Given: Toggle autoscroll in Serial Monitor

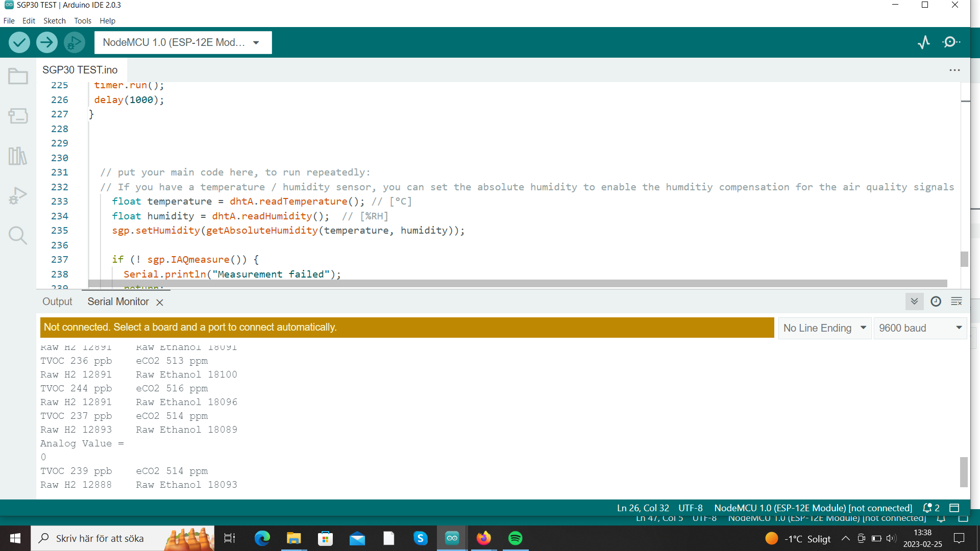Looking at the screenshot, I should [x=914, y=302].
